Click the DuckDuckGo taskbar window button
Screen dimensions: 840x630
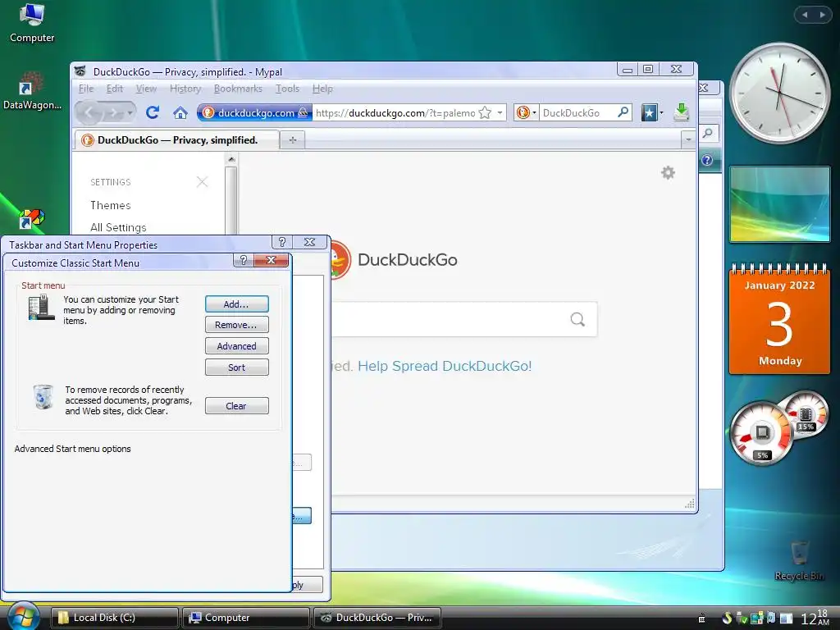tap(377, 617)
